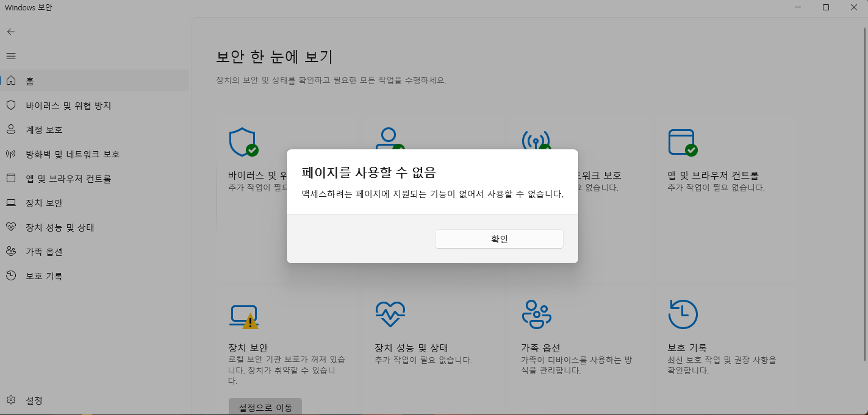868x415 pixels.
Task: Click the antenna icon beside 방화벽 및 네트워크 보호
Action: (x=10, y=154)
